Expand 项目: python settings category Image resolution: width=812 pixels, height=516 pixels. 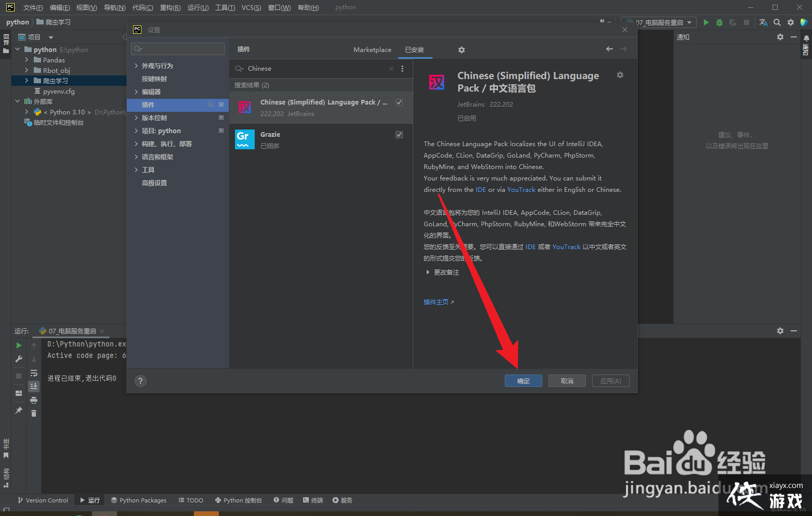[136, 131]
